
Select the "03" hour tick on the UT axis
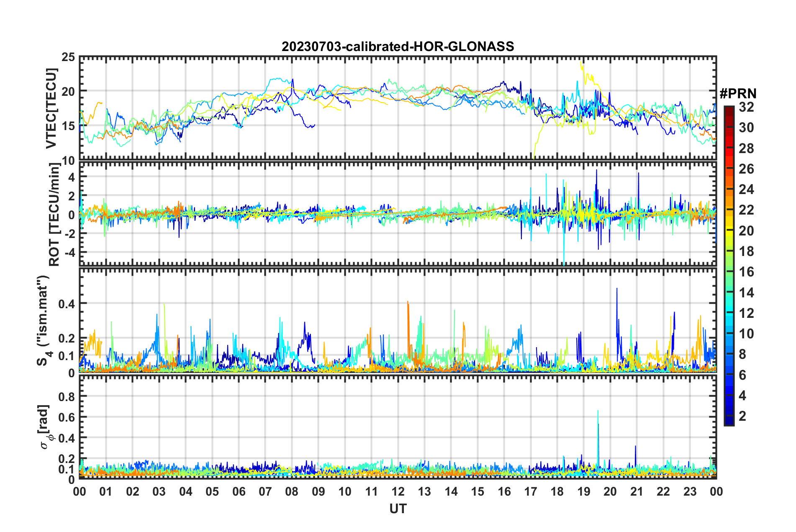click(x=159, y=491)
